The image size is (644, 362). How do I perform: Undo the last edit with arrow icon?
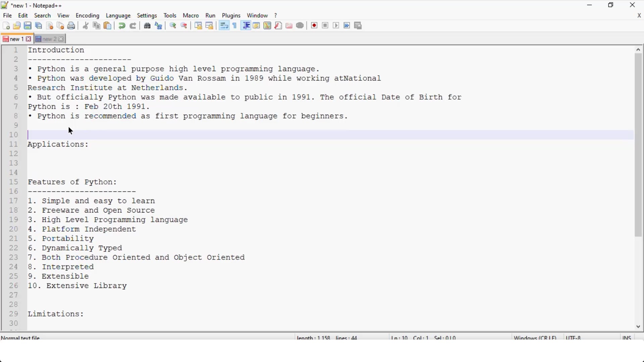click(x=122, y=25)
